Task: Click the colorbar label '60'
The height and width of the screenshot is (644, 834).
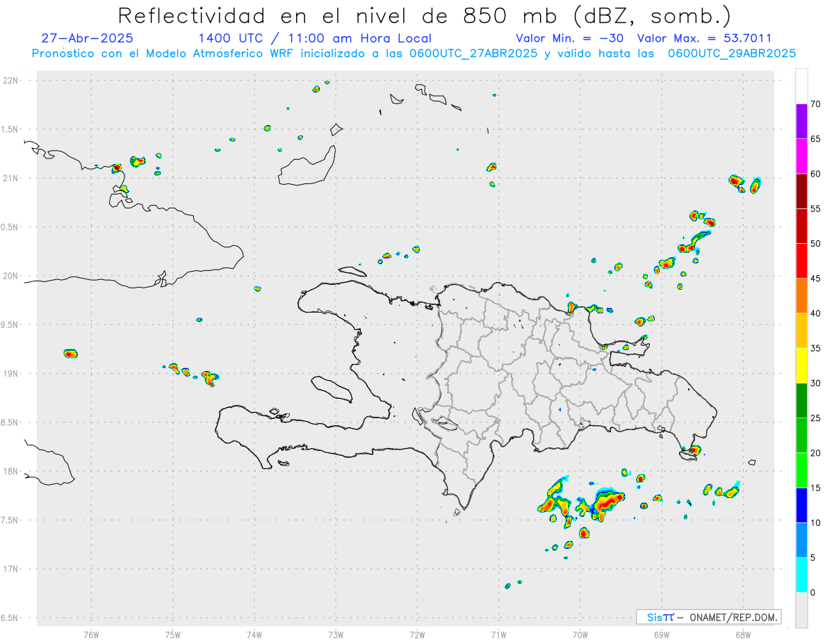Action: pyautogui.click(x=816, y=174)
